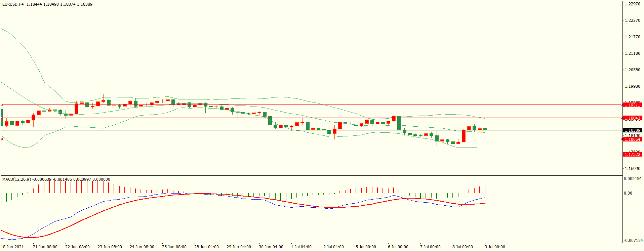Click the 18 Jun 2021 date label
This screenshot has width=644, height=251.
(12, 247)
